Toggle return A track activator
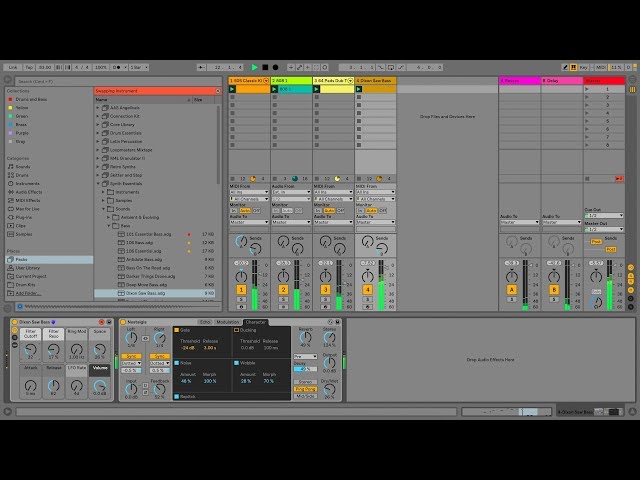 tap(511, 290)
